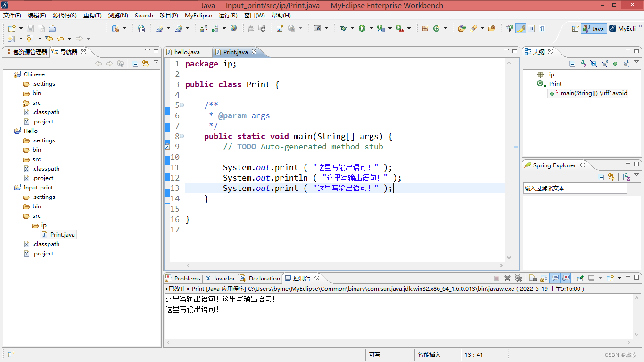Toggle Block Selection mode icon
This screenshot has height=362, width=644.
tap(531, 28)
